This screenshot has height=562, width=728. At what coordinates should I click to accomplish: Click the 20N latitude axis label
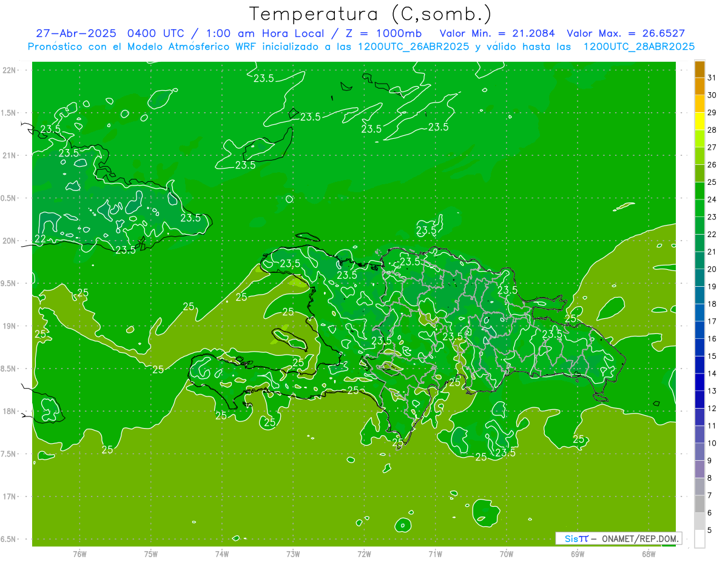point(9,241)
